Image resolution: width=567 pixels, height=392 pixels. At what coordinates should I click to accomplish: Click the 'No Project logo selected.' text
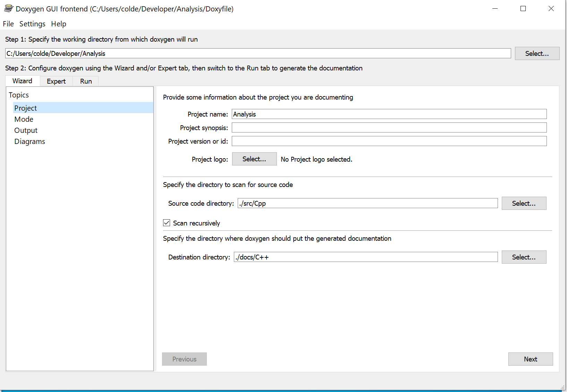pyautogui.click(x=316, y=159)
